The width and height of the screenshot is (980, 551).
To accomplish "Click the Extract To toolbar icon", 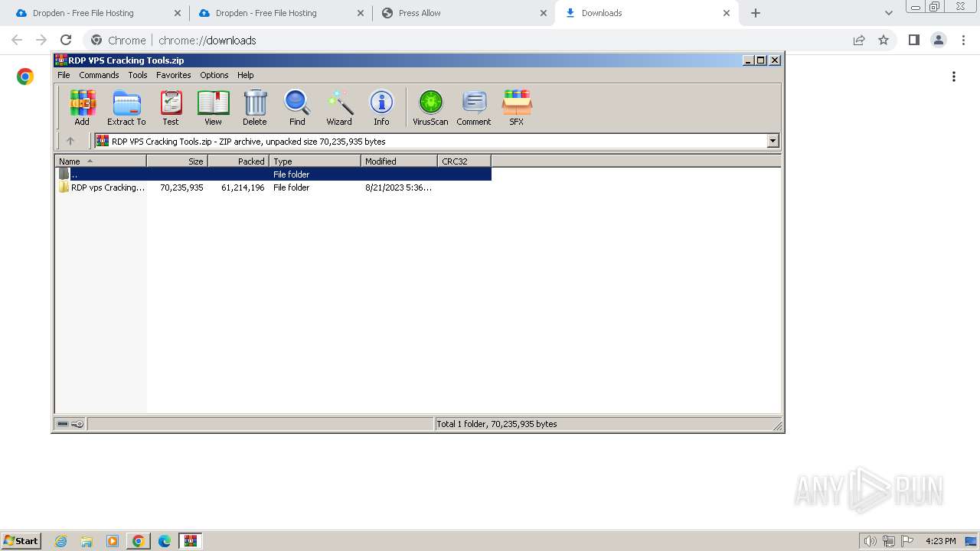I will (126, 108).
